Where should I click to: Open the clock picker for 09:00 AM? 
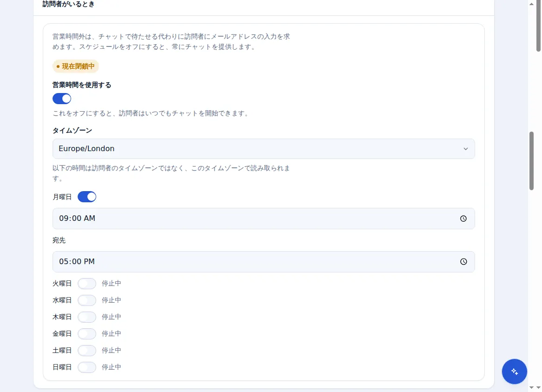click(463, 219)
